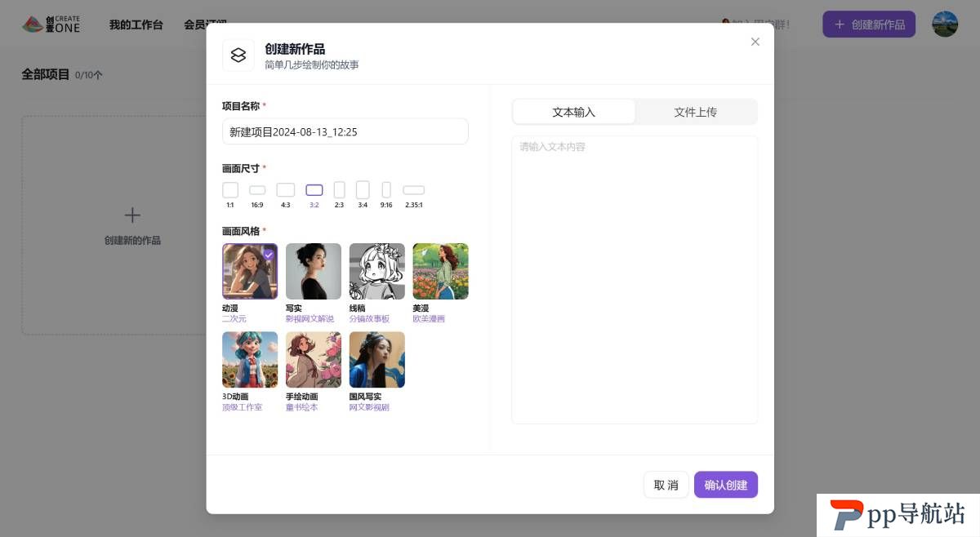
Task: Click the stacked layers icon in dialog header
Action: coord(238,55)
